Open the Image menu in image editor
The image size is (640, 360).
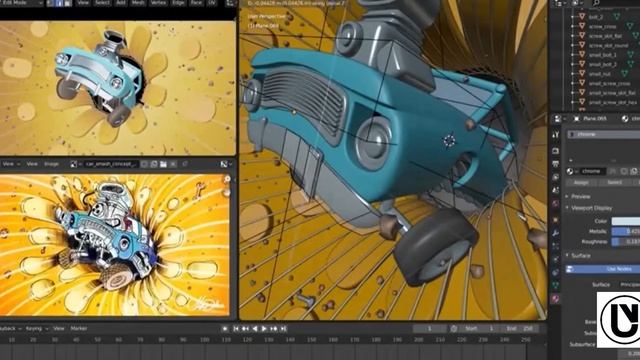click(x=51, y=164)
